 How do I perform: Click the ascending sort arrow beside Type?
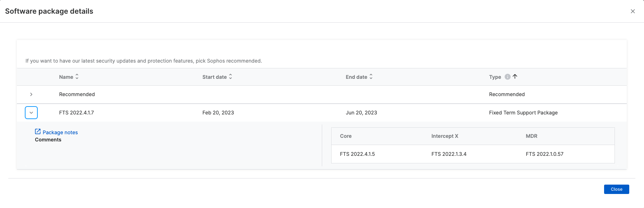(x=515, y=76)
